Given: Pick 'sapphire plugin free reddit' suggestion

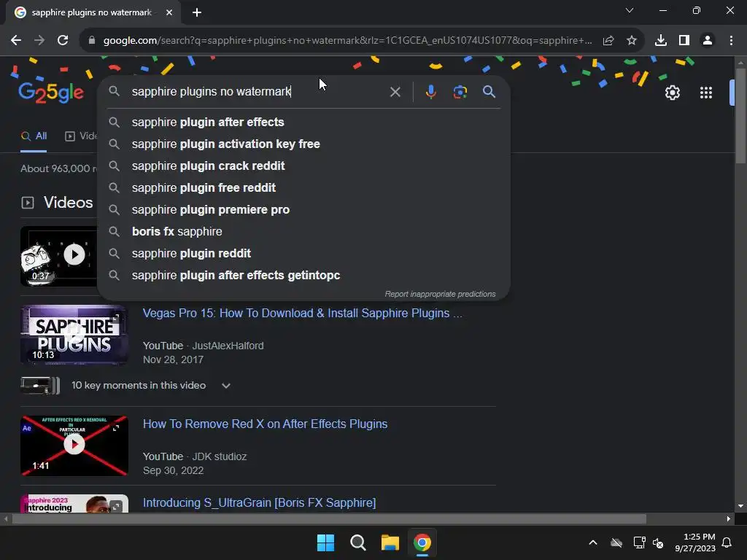Looking at the screenshot, I should pyautogui.click(x=304, y=188).
